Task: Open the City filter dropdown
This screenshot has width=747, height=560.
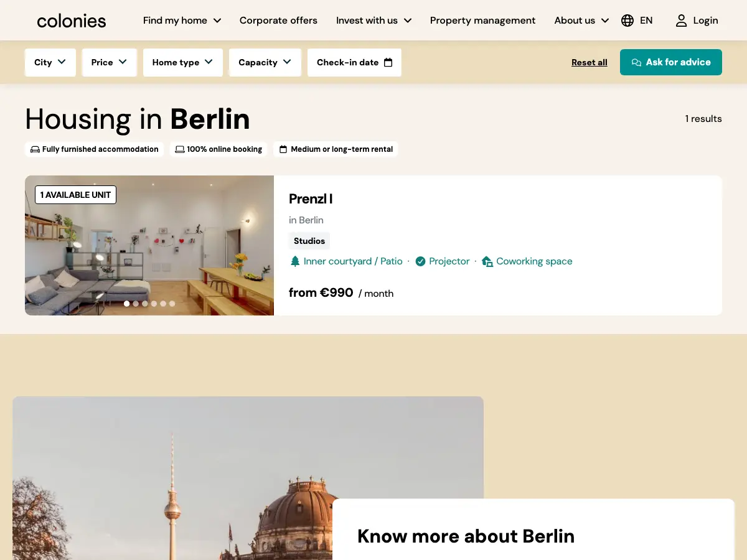Action: point(50,62)
